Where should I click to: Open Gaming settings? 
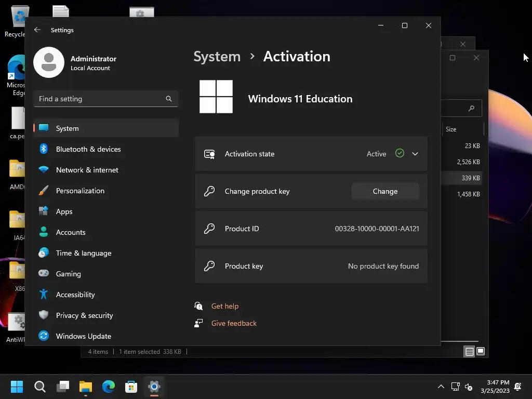point(106,274)
